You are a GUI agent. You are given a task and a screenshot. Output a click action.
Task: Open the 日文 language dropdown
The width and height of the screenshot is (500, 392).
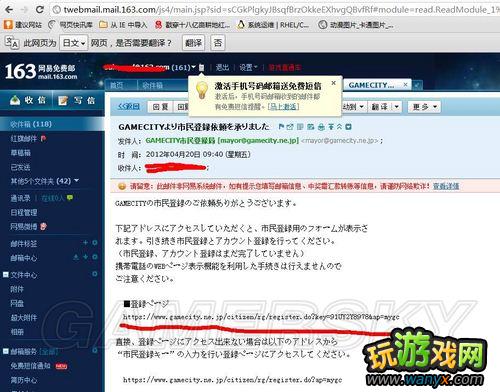click(x=74, y=43)
